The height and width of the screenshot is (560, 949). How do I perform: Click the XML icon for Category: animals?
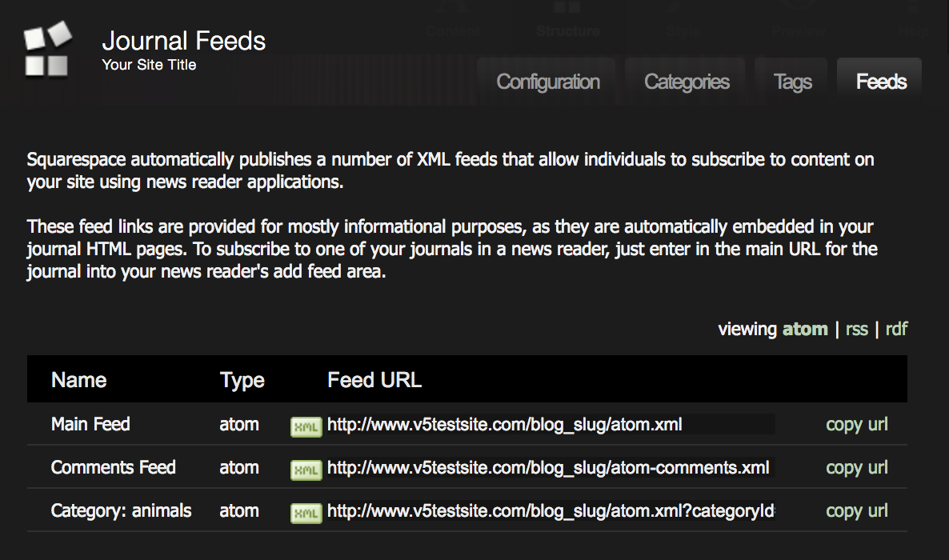[306, 513]
